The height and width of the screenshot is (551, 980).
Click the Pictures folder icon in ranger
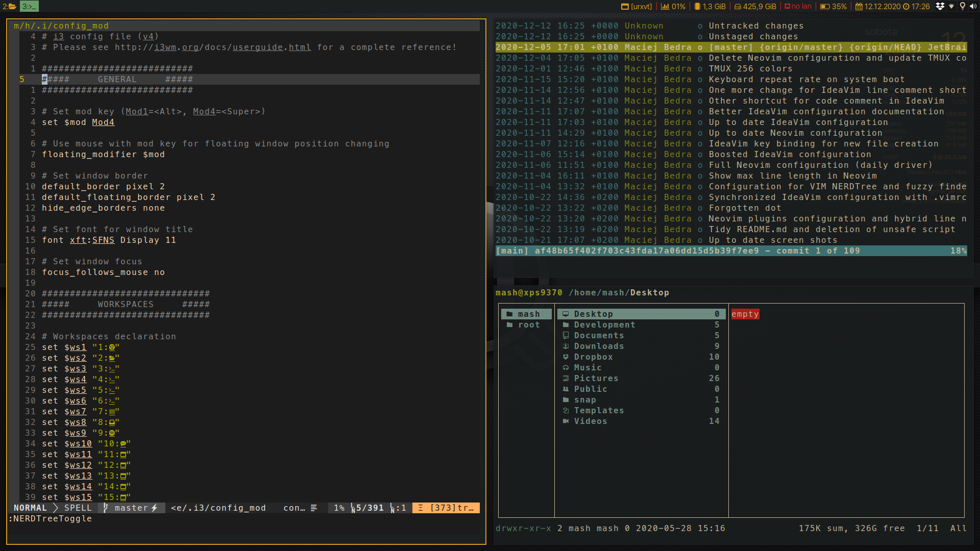pyautogui.click(x=566, y=379)
